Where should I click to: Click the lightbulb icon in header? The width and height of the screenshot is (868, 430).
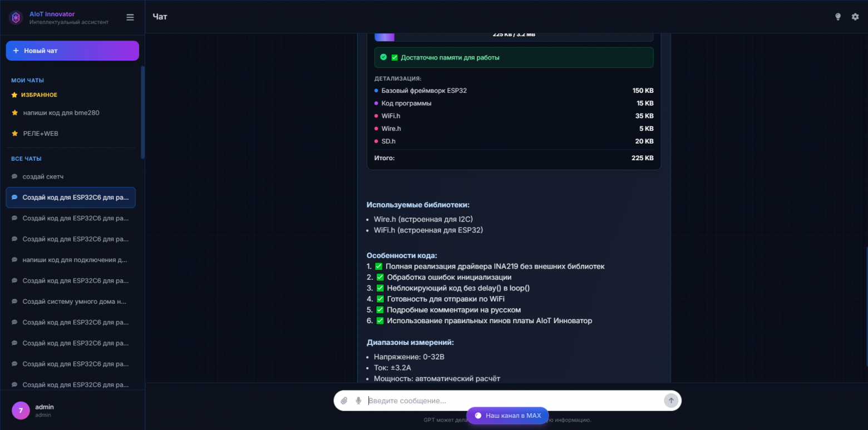[838, 17]
